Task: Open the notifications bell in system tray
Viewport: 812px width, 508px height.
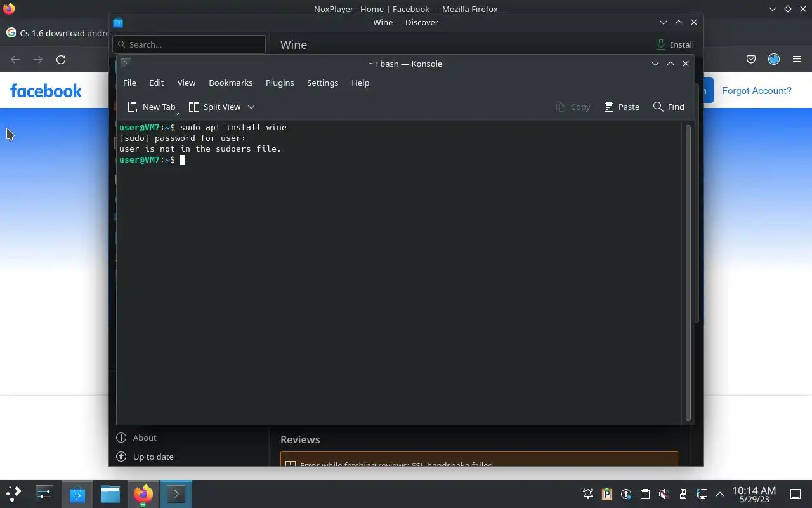Action: 588,494
